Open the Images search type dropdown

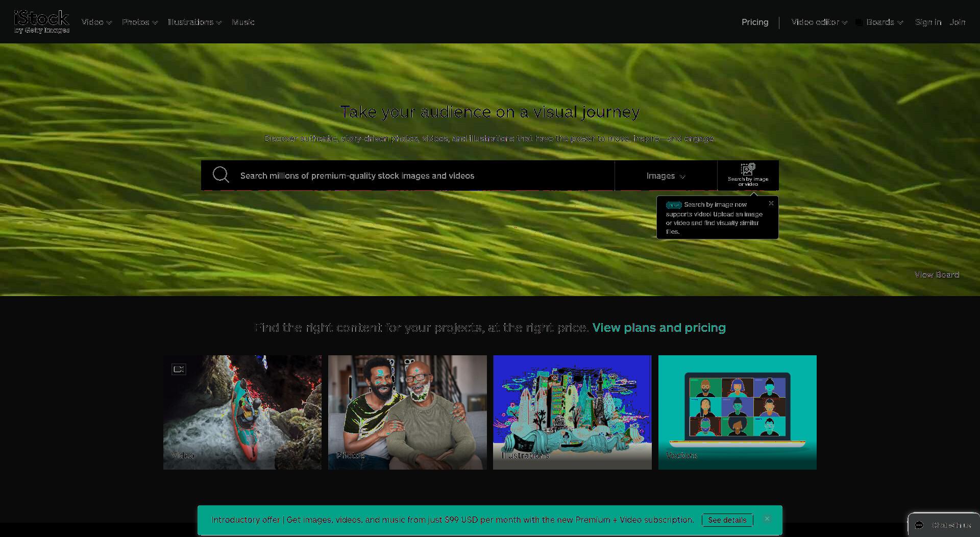(666, 176)
